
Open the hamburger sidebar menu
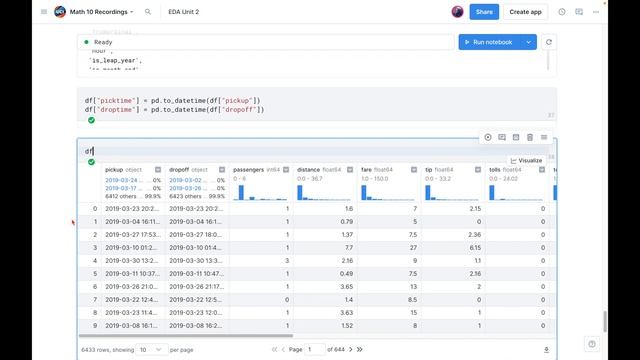pos(44,12)
